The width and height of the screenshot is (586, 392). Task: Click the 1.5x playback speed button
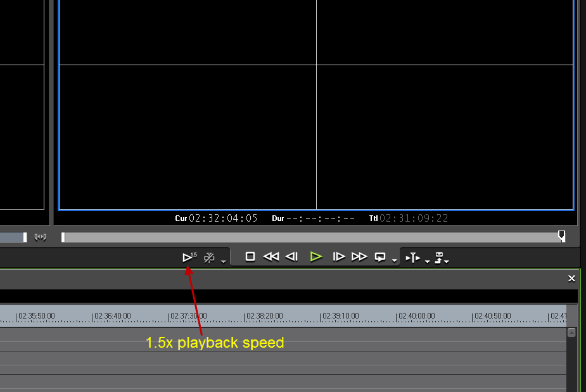coord(189,257)
